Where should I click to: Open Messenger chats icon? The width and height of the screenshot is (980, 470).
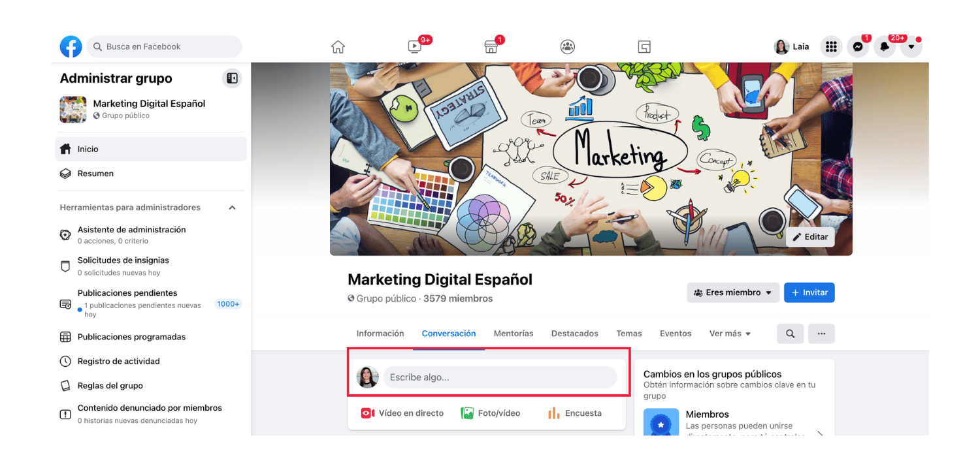(858, 46)
